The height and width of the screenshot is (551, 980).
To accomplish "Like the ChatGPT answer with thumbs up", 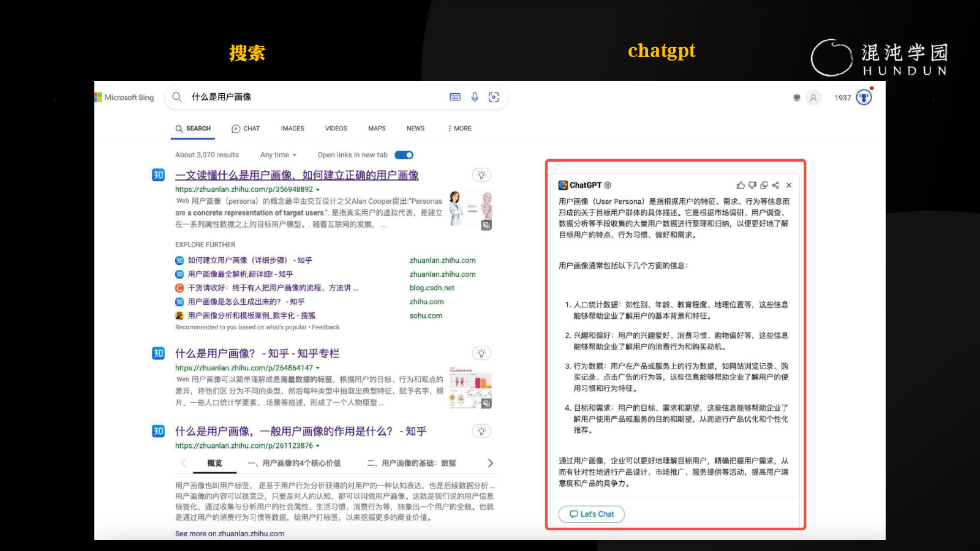I will (x=741, y=185).
